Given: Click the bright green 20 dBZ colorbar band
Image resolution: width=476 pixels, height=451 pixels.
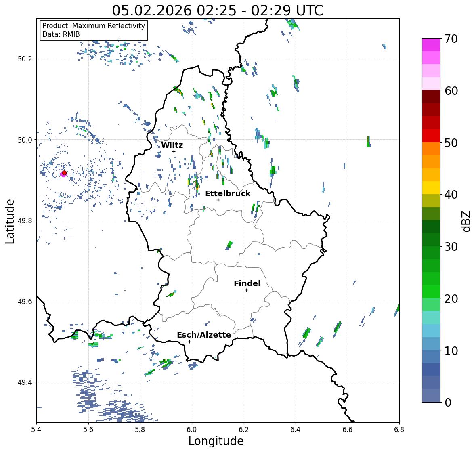Looking at the screenshot, I should point(431,292).
